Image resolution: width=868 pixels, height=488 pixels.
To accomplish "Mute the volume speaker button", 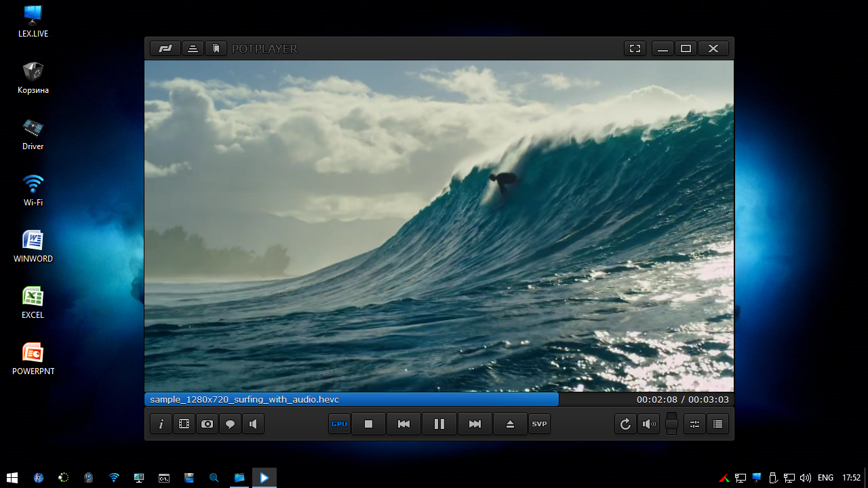I will pos(649,424).
